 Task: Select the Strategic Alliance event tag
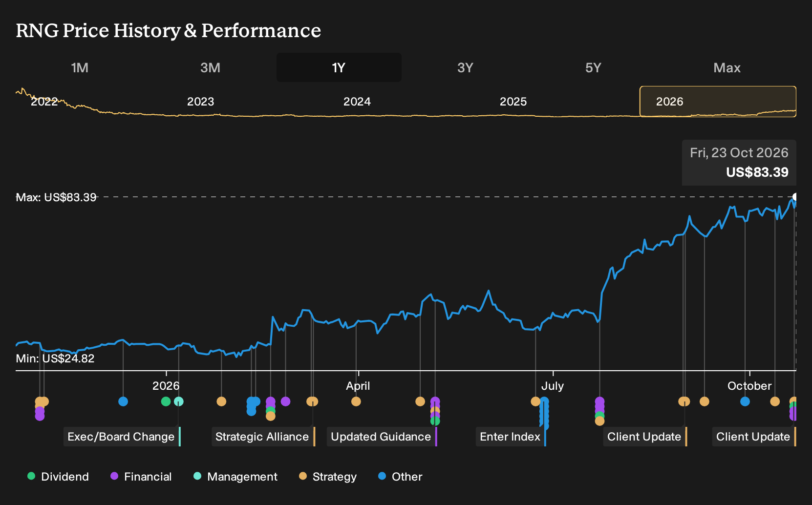click(x=263, y=437)
